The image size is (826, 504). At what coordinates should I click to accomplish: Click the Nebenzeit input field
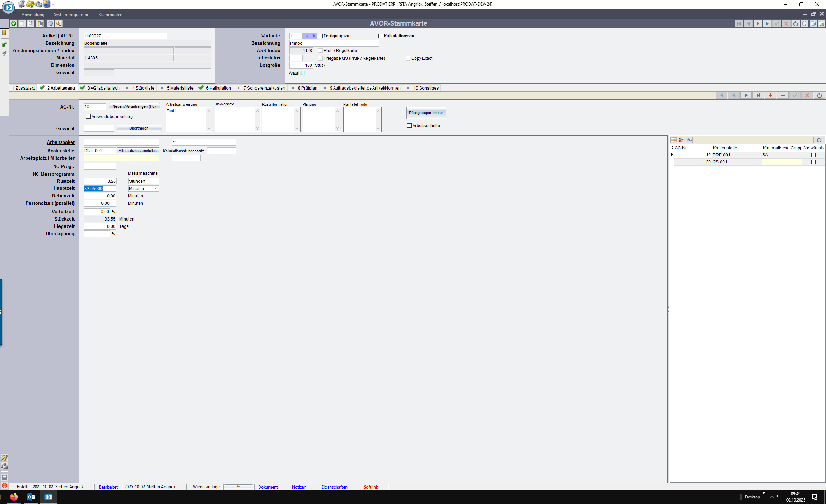tap(100, 196)
